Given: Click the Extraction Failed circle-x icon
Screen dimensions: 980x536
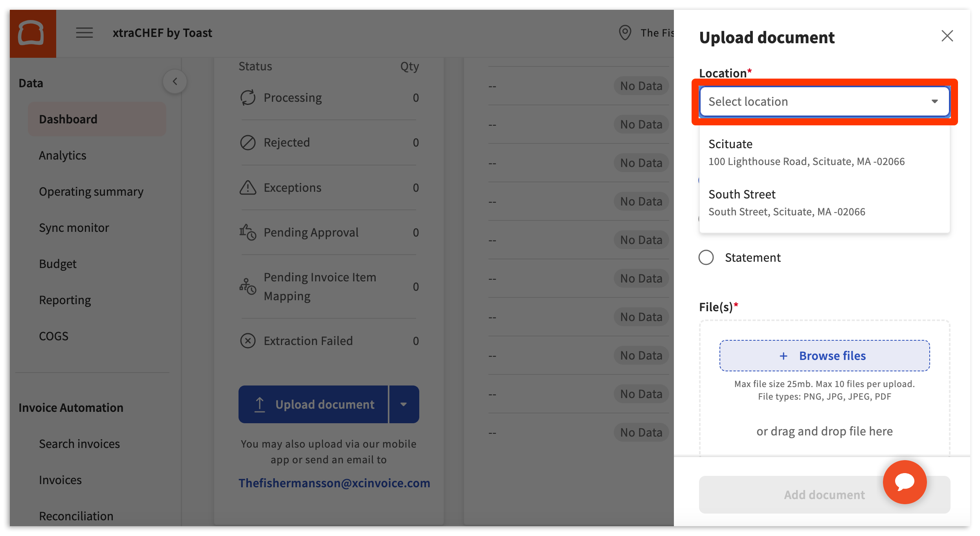Looking at the screenshot, I should 248,341.
